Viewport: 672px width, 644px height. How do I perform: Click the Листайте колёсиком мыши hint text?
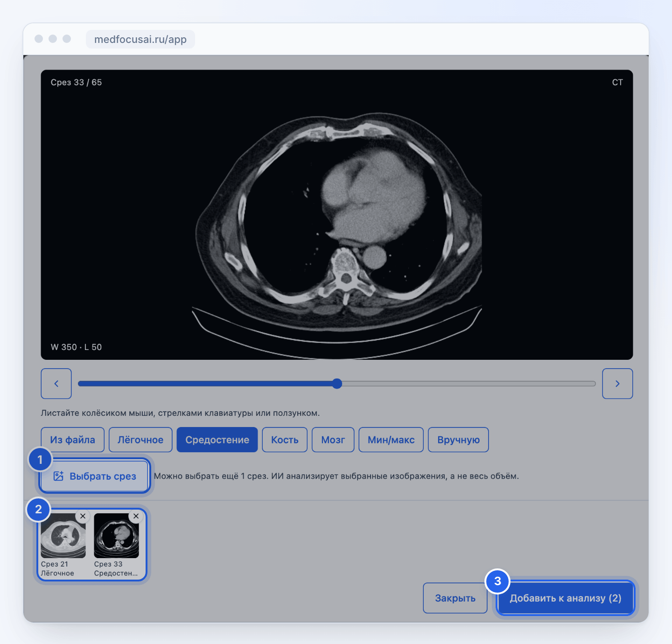pyautogui.click(x=180, y=413)
